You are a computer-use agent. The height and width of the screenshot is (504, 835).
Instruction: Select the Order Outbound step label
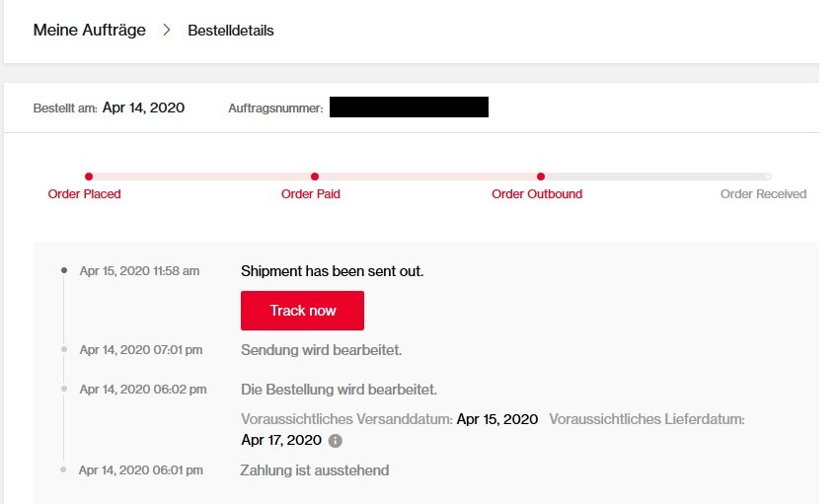(x=537, y=193)
